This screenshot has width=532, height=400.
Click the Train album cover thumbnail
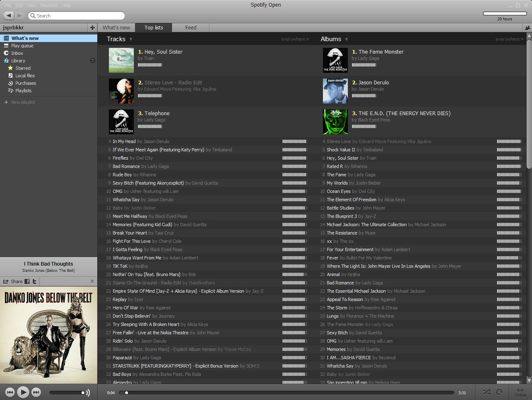(x=121, y=60)
